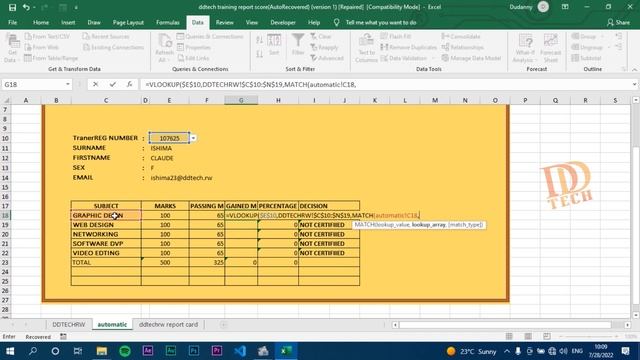The height and width of the screenshot is (360, 640).
Task: Switch to the Formulas ribbon tab
Action: click(168, 22)
